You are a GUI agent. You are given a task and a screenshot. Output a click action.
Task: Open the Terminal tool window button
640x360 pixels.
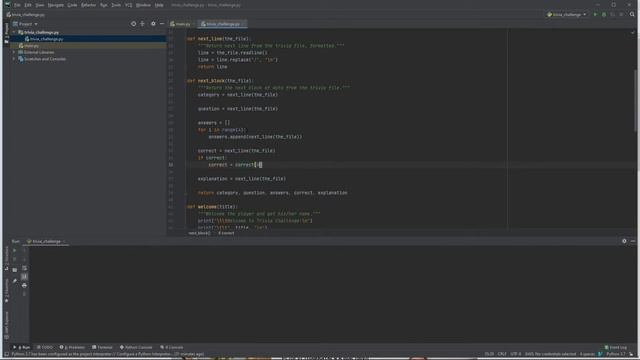102,347
